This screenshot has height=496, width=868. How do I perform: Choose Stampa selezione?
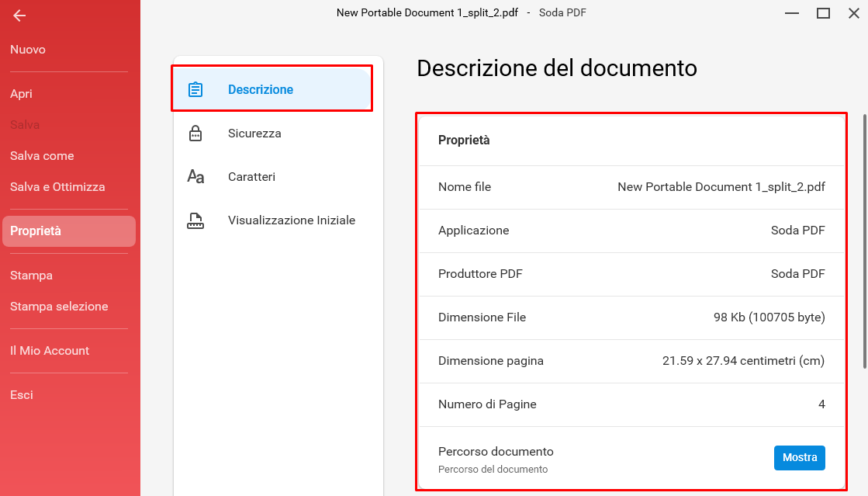point(59,307)
